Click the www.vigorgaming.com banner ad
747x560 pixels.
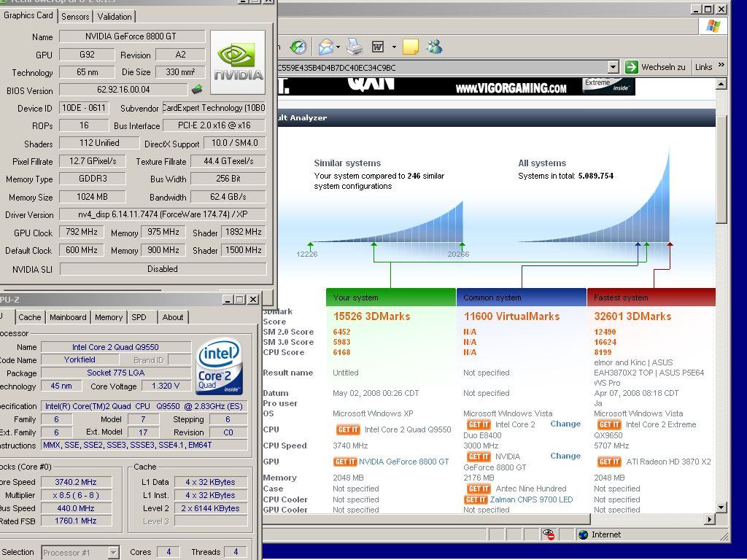click(x=511, y=87)
